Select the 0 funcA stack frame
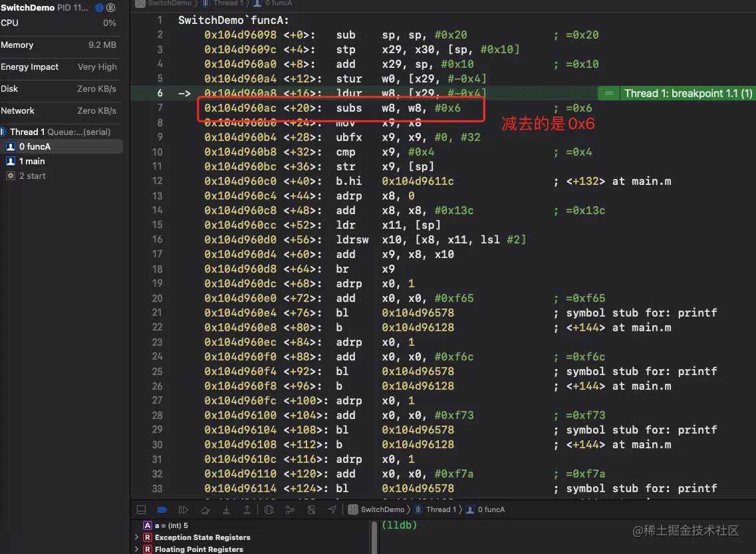The height and width of the screenshot is (554, 756). 61,146
